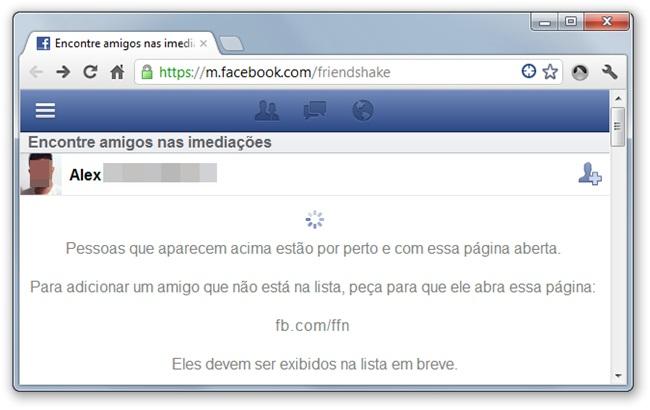The height and width of the screenshot is (410, 650).
Task: Click the green lock security icon
Action: 147,72
